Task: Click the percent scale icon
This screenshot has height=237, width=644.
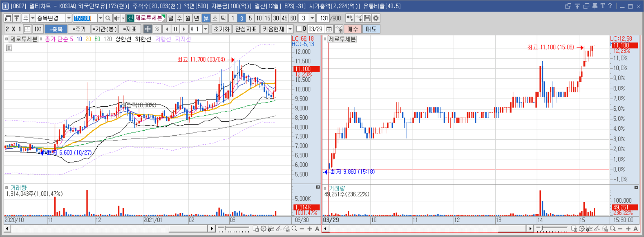Action: coord(157,29)
